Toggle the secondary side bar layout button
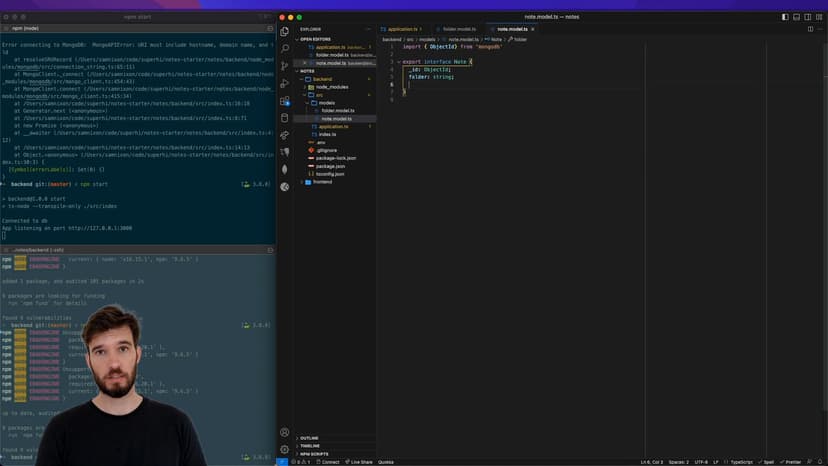Viewport: 828px width, 466px height. [807, 17]
